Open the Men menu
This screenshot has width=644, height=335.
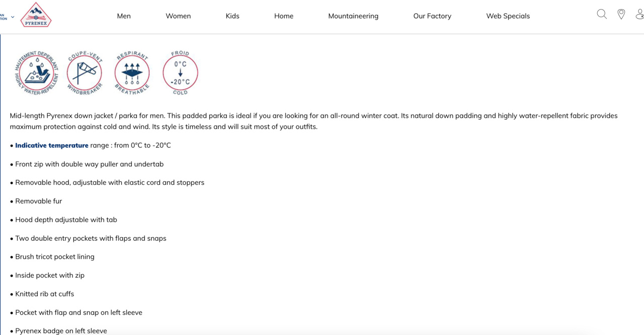pyautogui.click(x=124, y=16)
